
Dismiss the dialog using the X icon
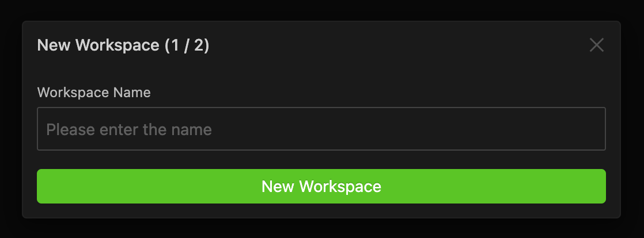[x=596, y=45]
